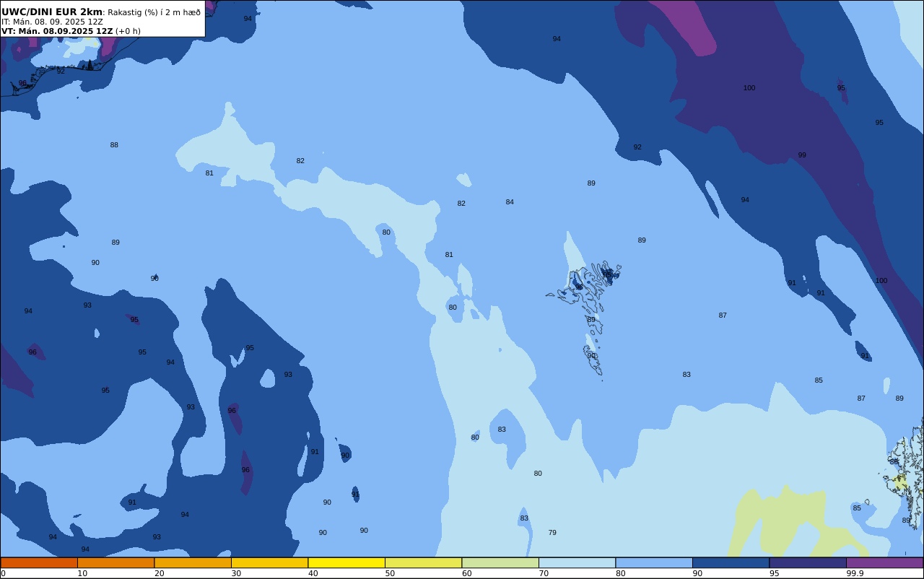Click the "20" tick label on the color scale
The width and height of the screenshot is (924, 579).
159,573
